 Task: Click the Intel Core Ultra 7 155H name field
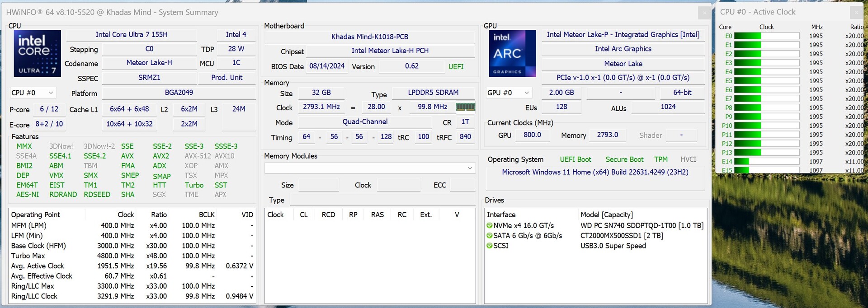tap(131, 35)
